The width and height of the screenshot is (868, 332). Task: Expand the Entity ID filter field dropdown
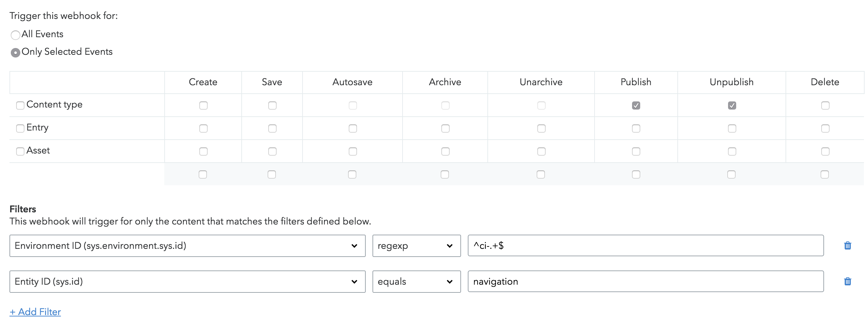coord(187,282)
